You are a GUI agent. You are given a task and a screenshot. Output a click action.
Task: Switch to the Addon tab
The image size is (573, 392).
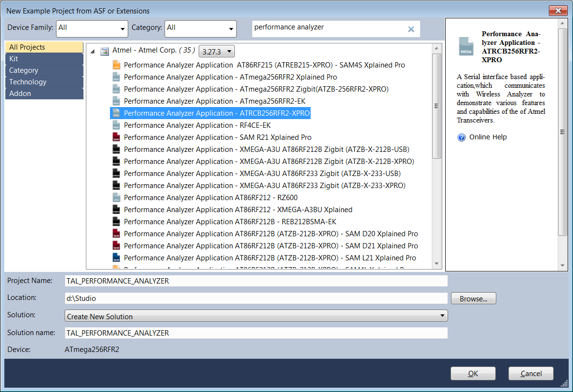coord(44,94)
